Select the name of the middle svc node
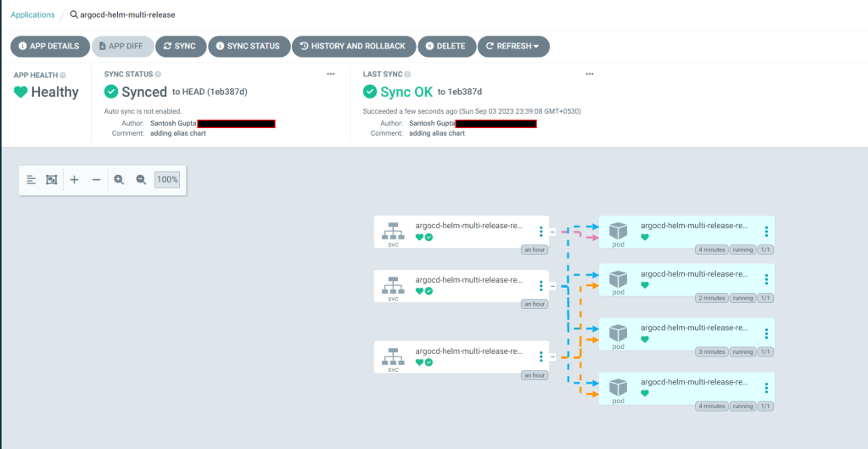This screenshot has height=449, width=868. (469, 279)
